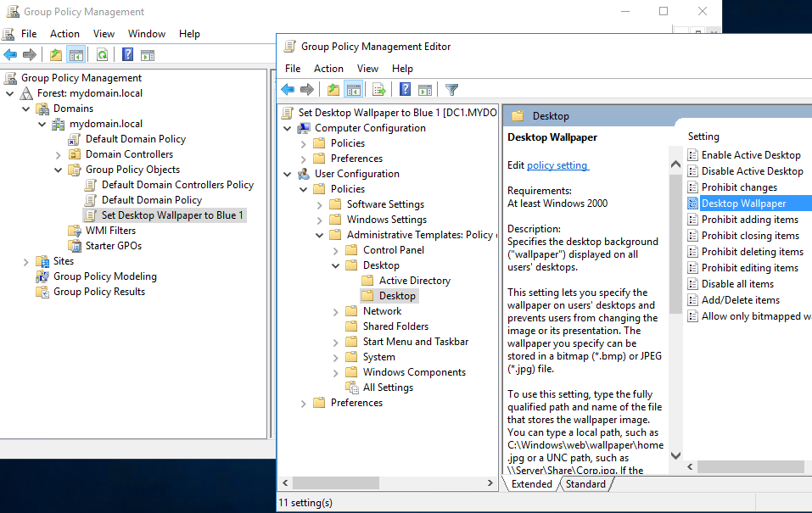
Task: Click the policy setting link
Action: point(557,165)
